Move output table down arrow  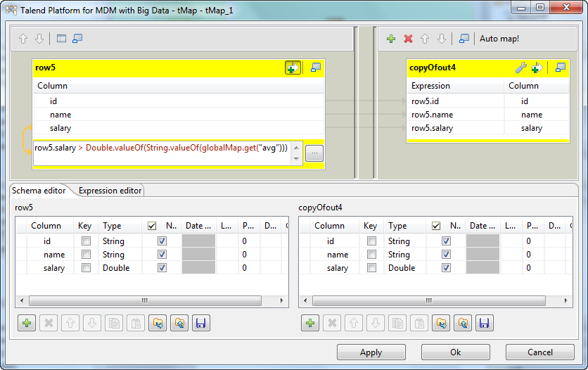click(442, 39)
